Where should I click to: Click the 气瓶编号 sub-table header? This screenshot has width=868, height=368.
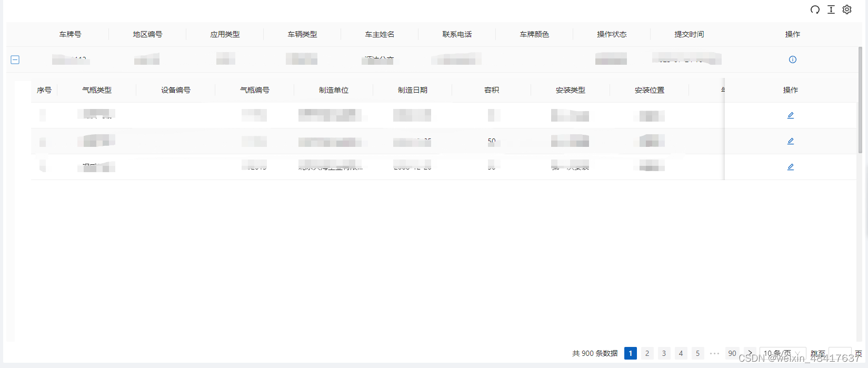click(x=255, y=90)
